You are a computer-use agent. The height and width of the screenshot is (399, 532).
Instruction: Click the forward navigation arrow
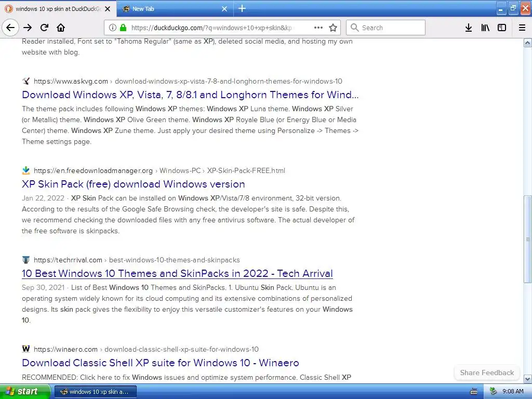click(28, 28)
